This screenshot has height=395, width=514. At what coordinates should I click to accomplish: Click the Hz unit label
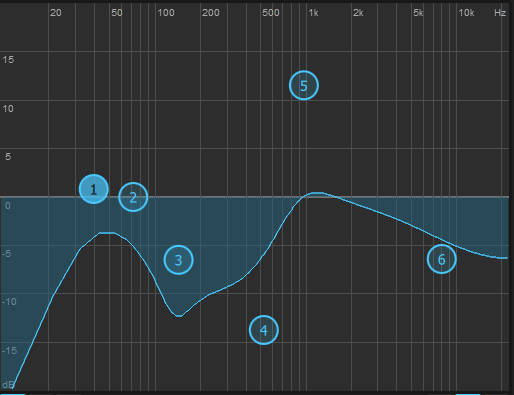(x=500, y=13)
